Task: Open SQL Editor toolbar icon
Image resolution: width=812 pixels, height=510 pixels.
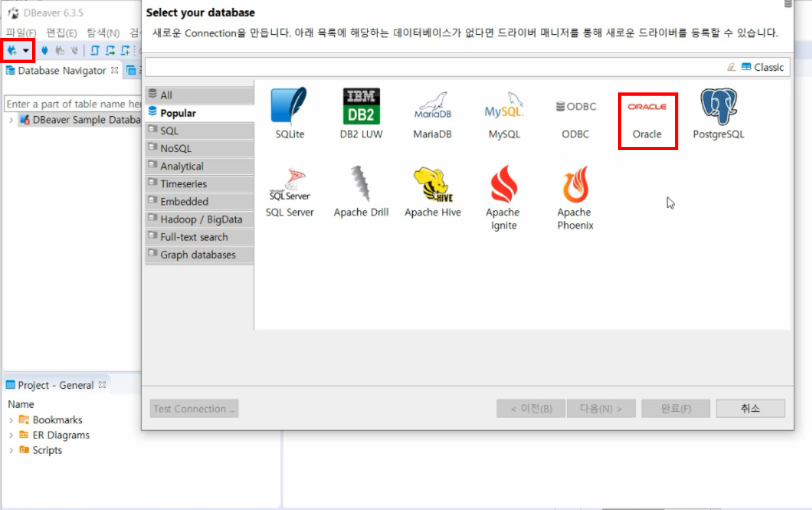Action: (95, 50)
